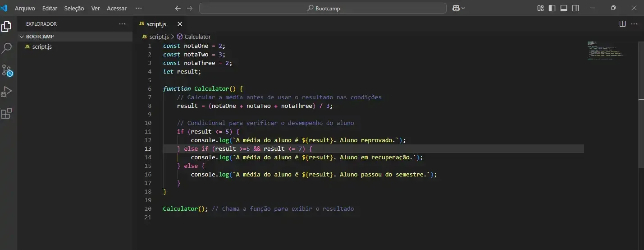Click the Bootcamp command center search box
This screenshot has width=644, height=250.
(x=323, y=8)
